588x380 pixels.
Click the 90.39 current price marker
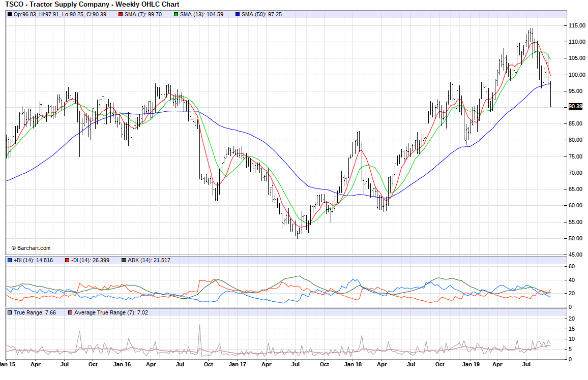click(x=575, y=107)
